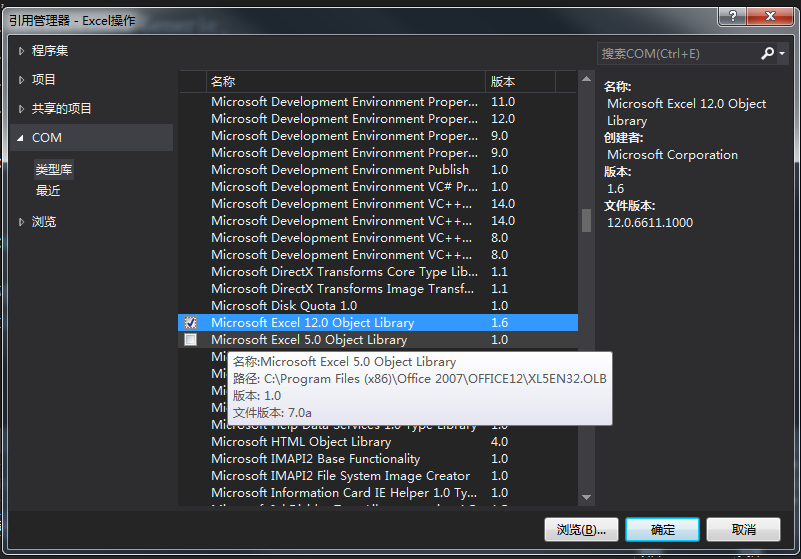Select Microsoft HTML Object Library row
This screenshot has height=559, width=801.
378,441
